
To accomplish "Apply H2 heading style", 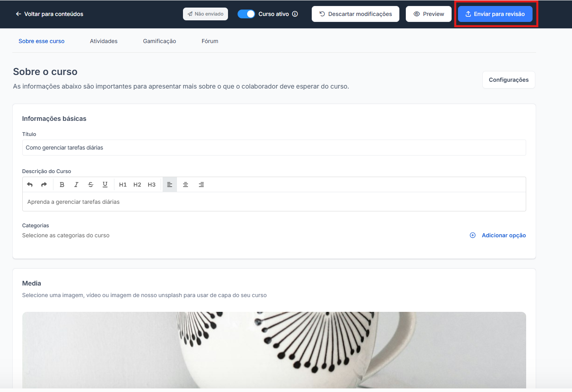I will pyautogui.click(x=137, y=185).
